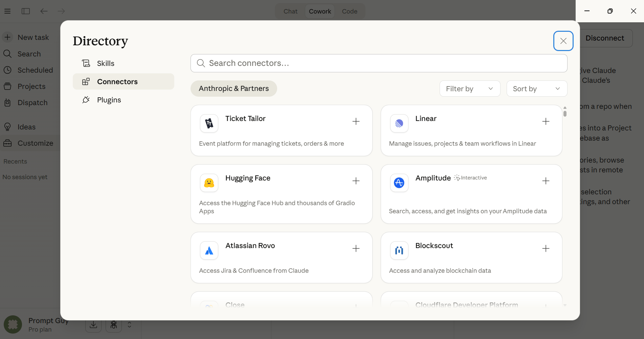This screenshot has width=644, height=339.
Task: Click the Interactive sparkle badge on Amplitude
Action: (470, 178)
